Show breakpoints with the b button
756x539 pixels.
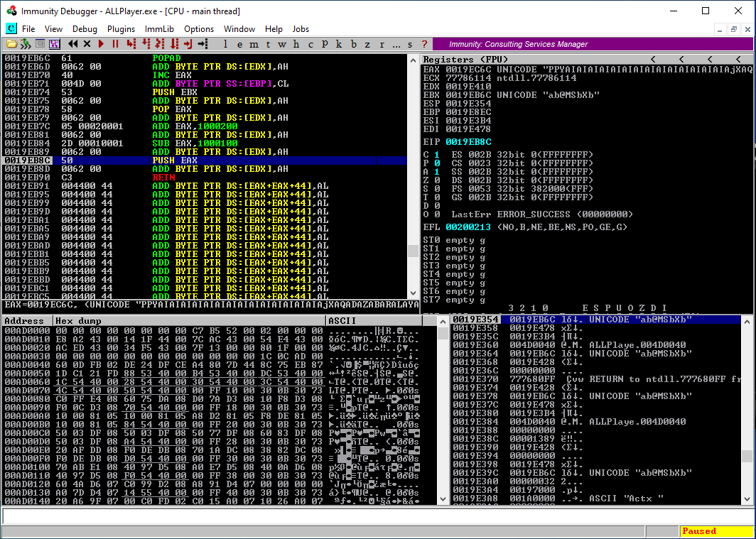tap(353, 44)
